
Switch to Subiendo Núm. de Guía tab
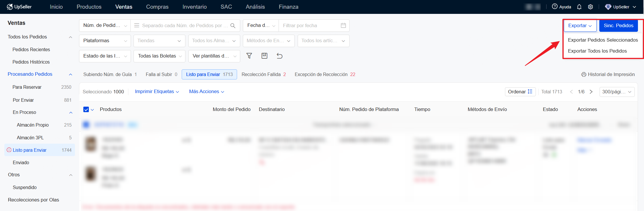click(x=110, y=74)
